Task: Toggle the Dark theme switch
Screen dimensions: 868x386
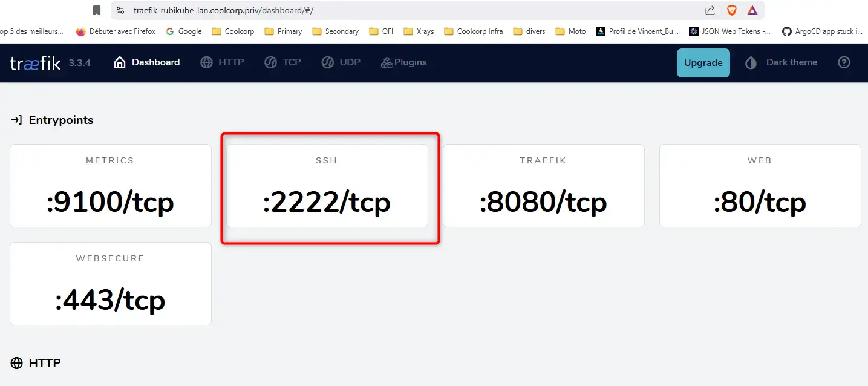Action: tap(781, 62)
